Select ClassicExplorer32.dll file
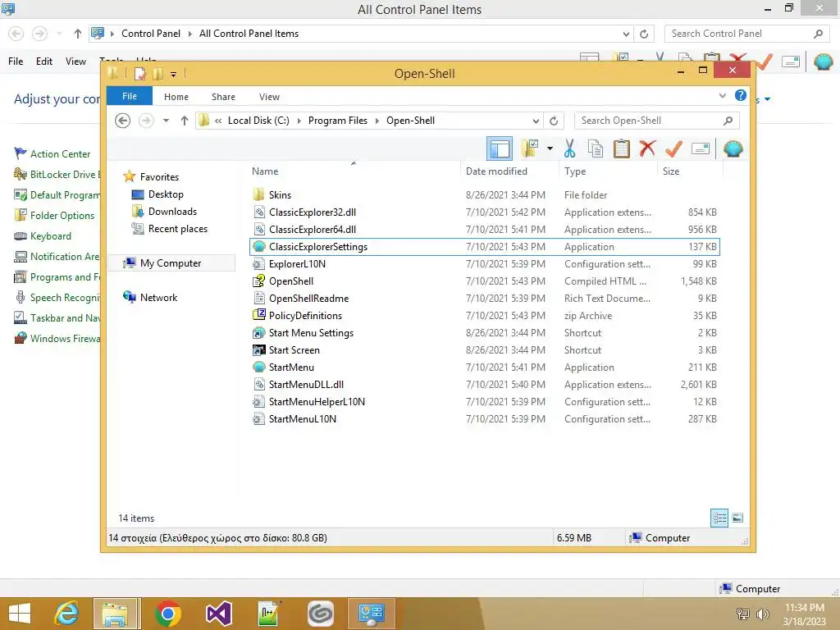The image size is (840, 630). tap(485, 212)
